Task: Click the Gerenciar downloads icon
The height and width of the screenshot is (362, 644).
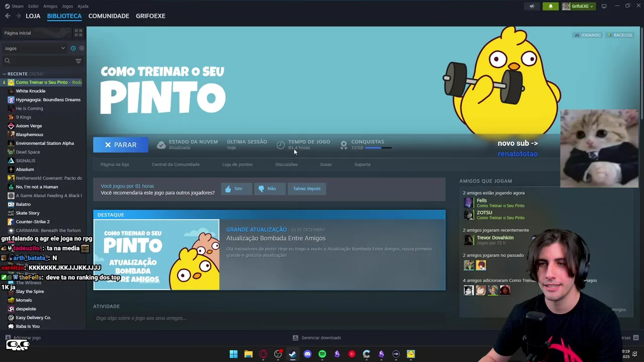Action: 295,338
